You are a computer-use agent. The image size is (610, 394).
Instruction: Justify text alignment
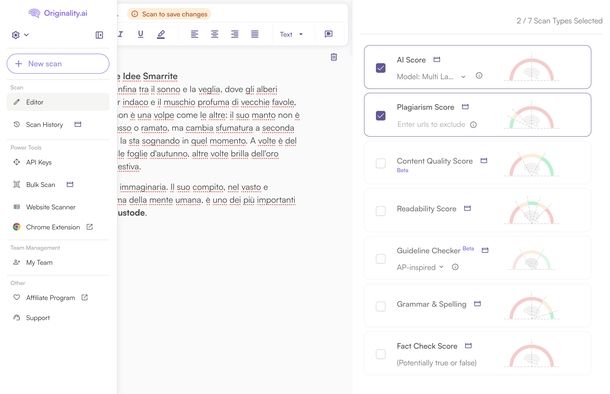tap(255, 34)
